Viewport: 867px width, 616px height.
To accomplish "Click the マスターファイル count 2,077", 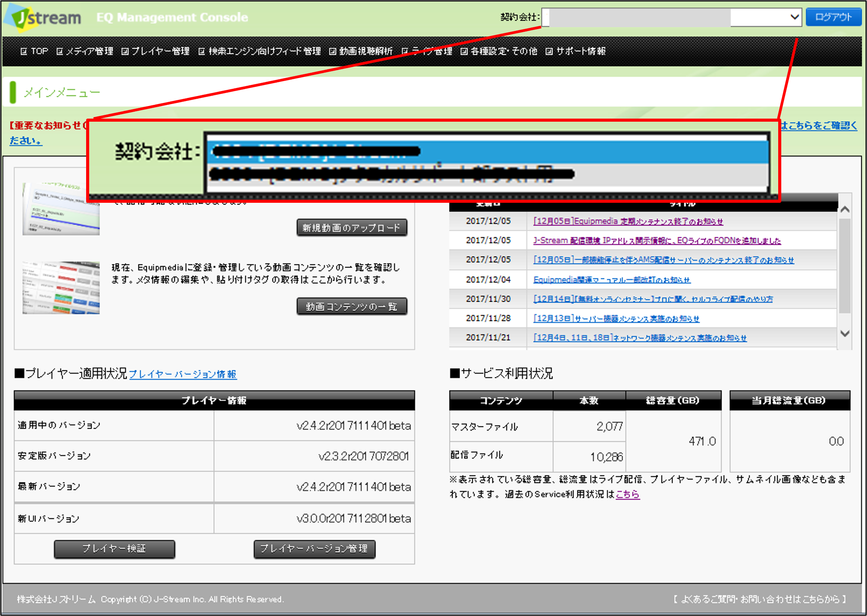I will tap(609, 426).
